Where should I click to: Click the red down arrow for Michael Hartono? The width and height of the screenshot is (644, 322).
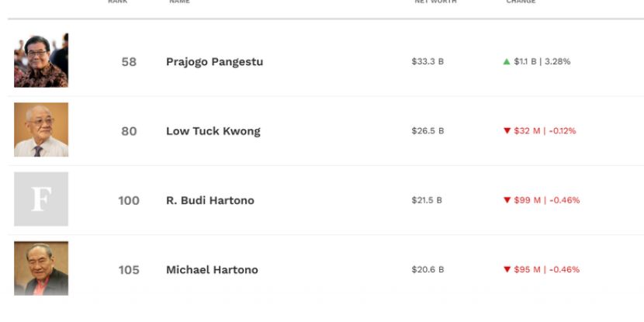507,270
